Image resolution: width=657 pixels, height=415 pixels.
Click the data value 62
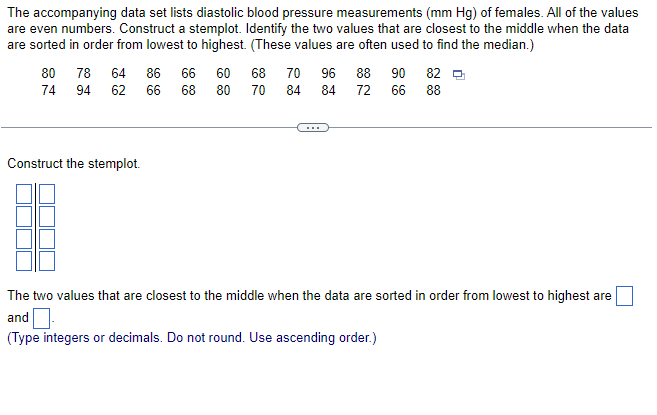tap(118, 90)
